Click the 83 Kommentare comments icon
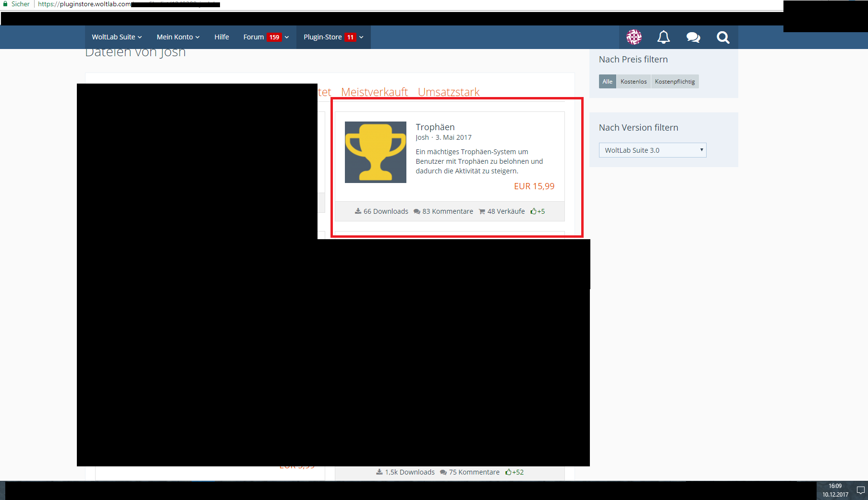The height and width of the screenshot is (500, 868). pyautogui.click(x=417, y=211)
